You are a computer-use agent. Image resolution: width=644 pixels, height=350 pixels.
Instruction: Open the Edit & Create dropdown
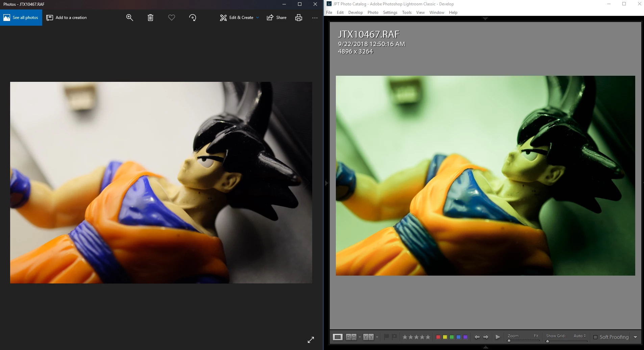tap(240, 18)
